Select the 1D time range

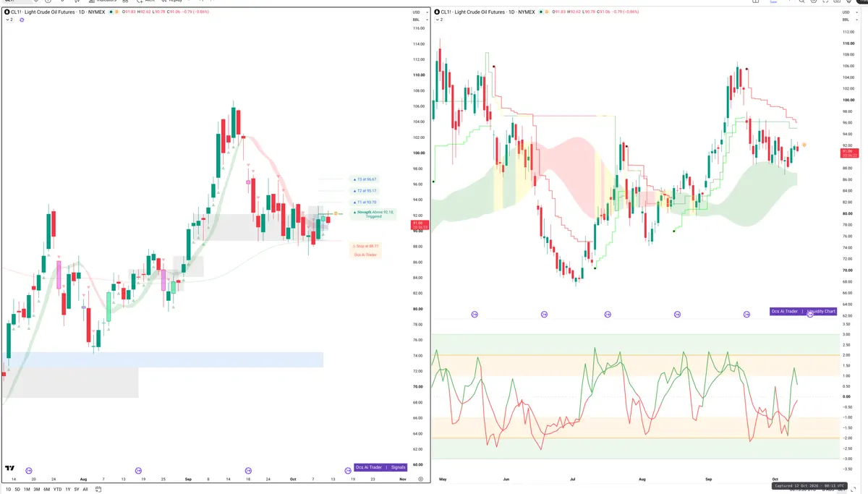click(8, 490)
